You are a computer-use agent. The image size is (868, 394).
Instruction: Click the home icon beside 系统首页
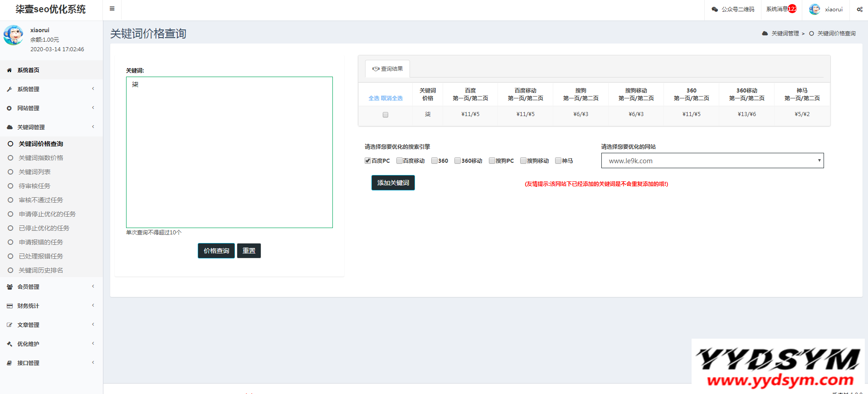click(10, 70)
